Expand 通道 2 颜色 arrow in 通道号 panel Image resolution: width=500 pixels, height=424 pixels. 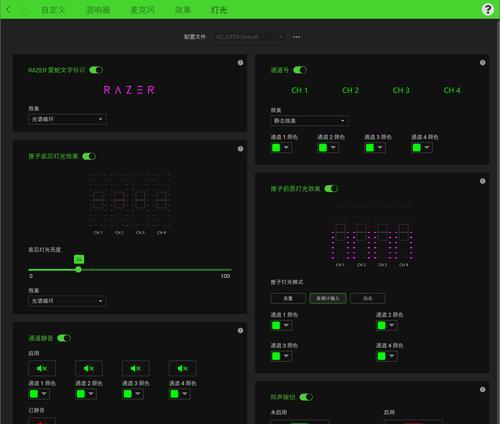coord(333,147)
